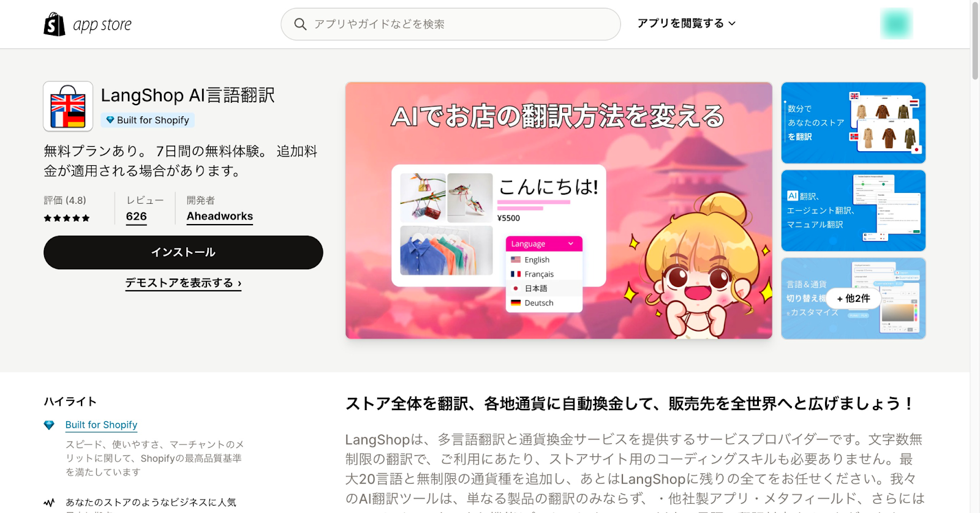Select the 数分であなたのストアを翻訳 thumbnail

point(853,122)
